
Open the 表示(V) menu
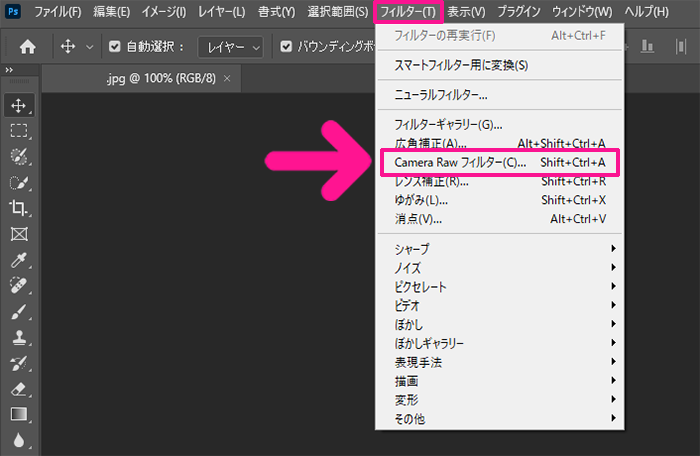point(466,12)
